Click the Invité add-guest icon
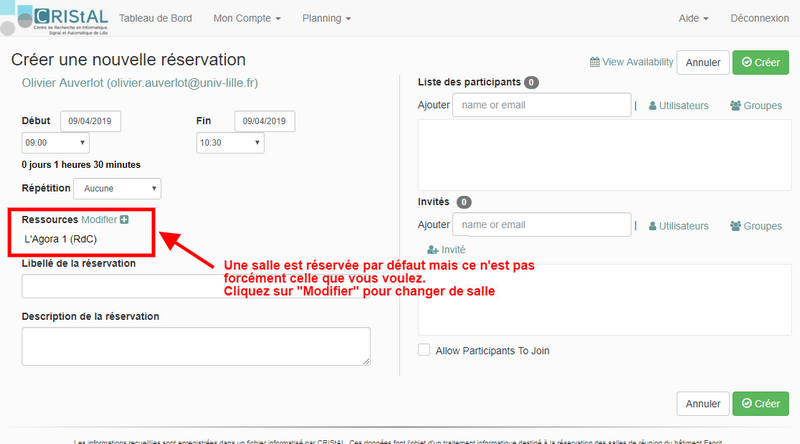The image size is (800, 444). click(x=433, y=249)
